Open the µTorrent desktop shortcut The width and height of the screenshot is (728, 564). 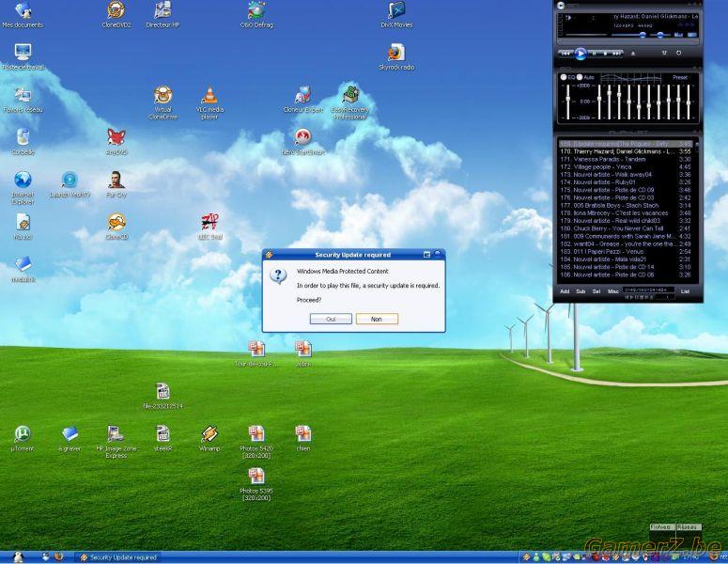(x=23, y=439)
